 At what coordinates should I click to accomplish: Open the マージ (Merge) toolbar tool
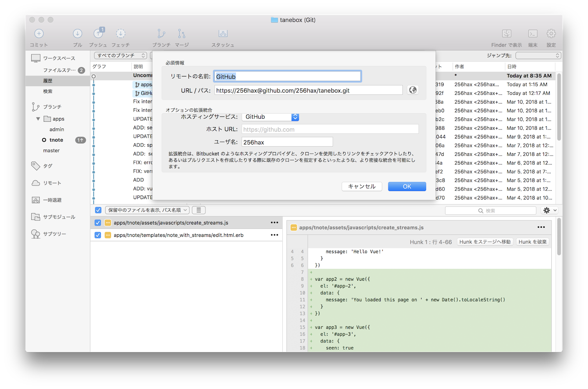182,34
